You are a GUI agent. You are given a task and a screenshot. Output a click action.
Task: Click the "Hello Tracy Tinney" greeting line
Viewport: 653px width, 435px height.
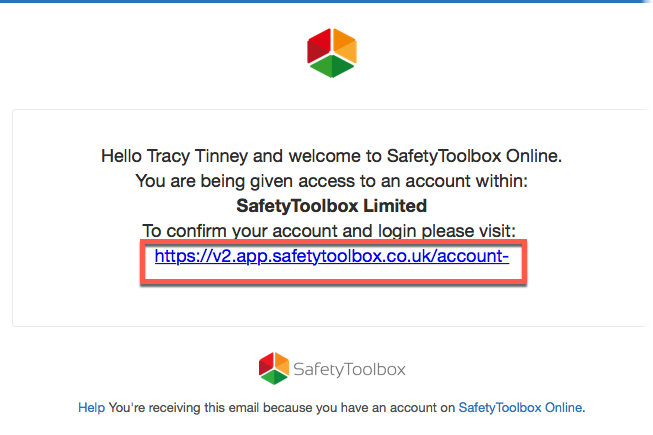[x=332, y=156]
